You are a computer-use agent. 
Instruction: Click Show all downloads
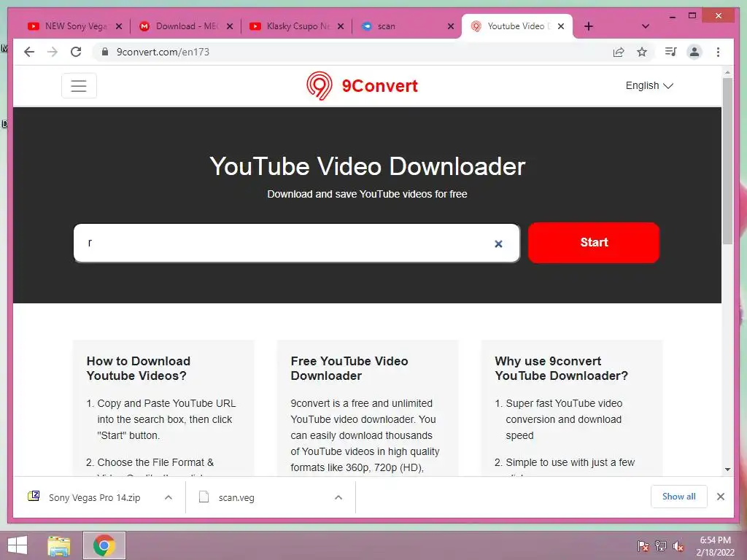(679, 497)
